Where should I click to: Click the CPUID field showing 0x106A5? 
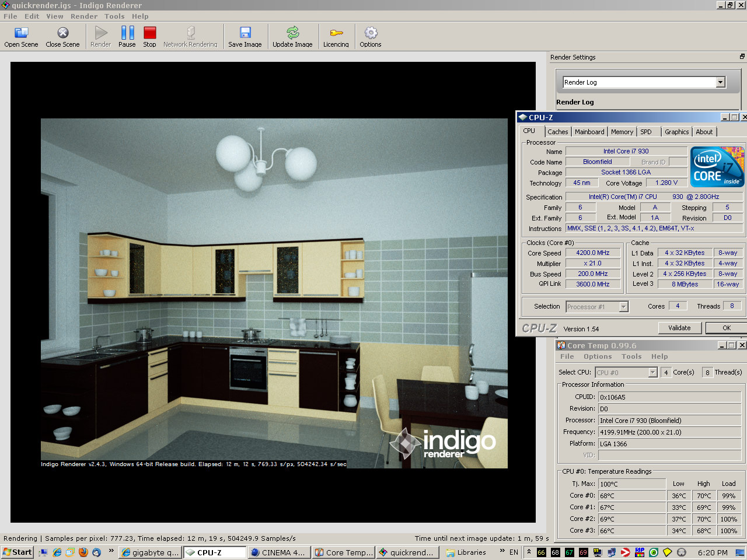(670, 397)
